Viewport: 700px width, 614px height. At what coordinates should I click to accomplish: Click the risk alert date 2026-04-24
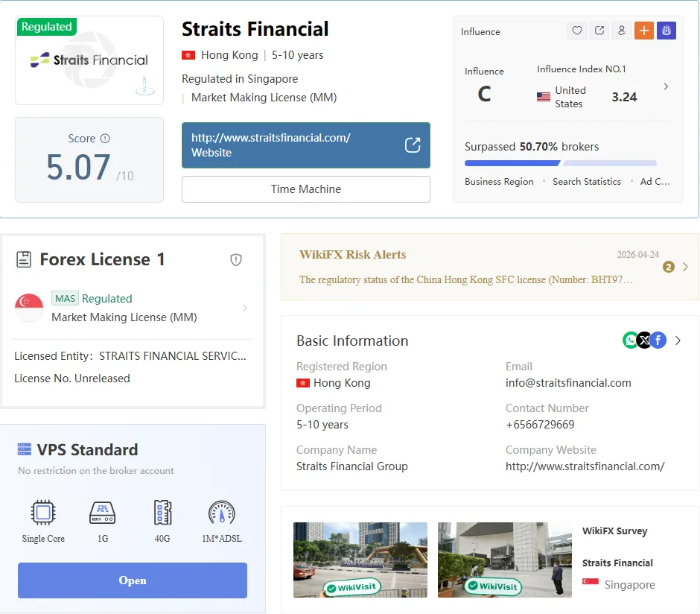[637, 255]
